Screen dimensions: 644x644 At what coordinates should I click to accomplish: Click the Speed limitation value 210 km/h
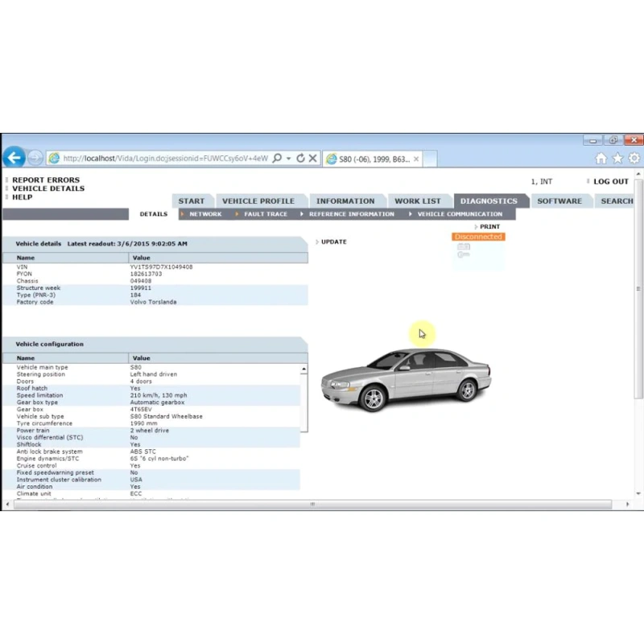pos(158,395)
